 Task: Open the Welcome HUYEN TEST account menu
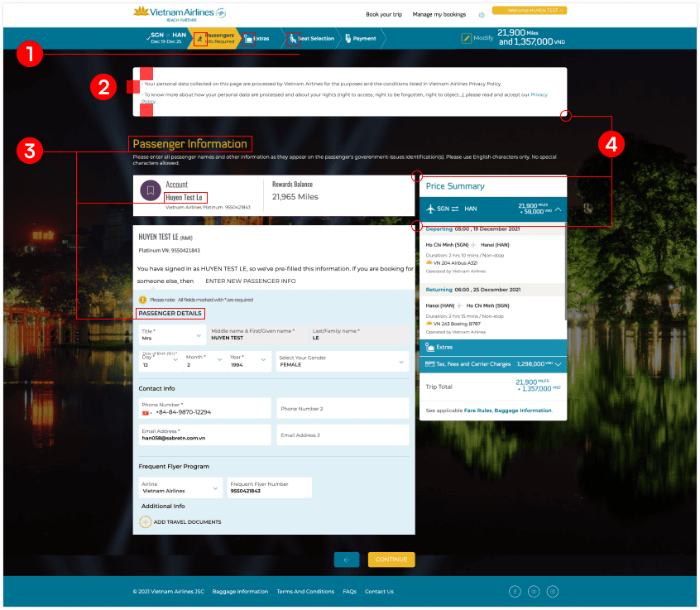(530, 10)
